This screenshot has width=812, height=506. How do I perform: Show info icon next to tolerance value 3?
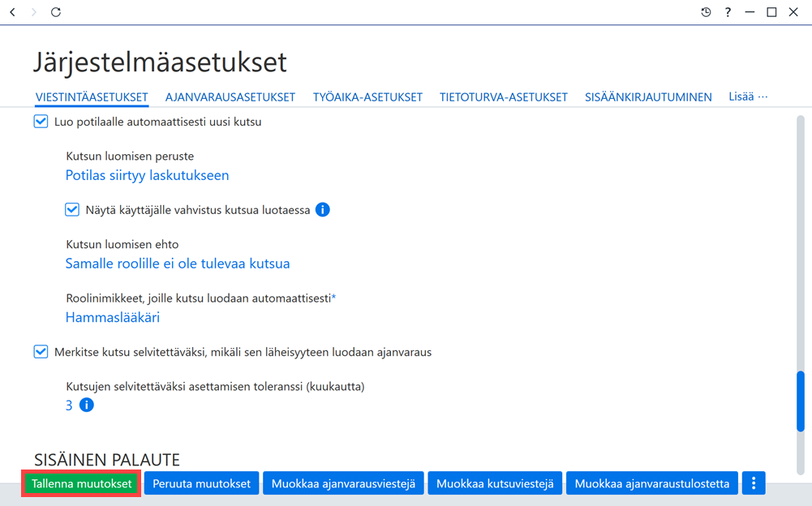coord(87,405)
